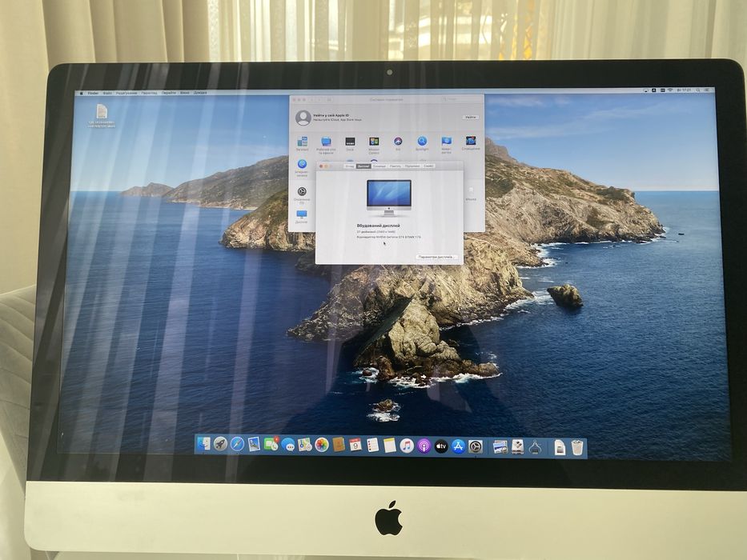This screenshot has height=560, width=747.
Task: Open Файл menu in menu bar
Action: [x=107, y=94]
